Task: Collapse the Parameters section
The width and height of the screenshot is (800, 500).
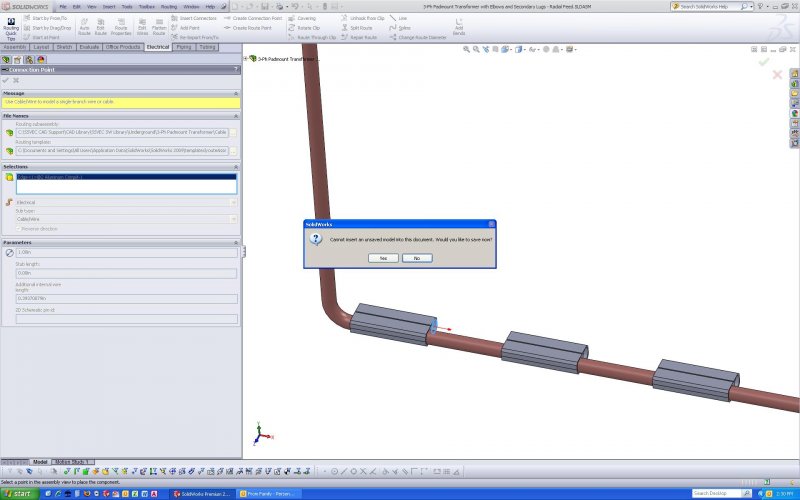Action: 236,242
